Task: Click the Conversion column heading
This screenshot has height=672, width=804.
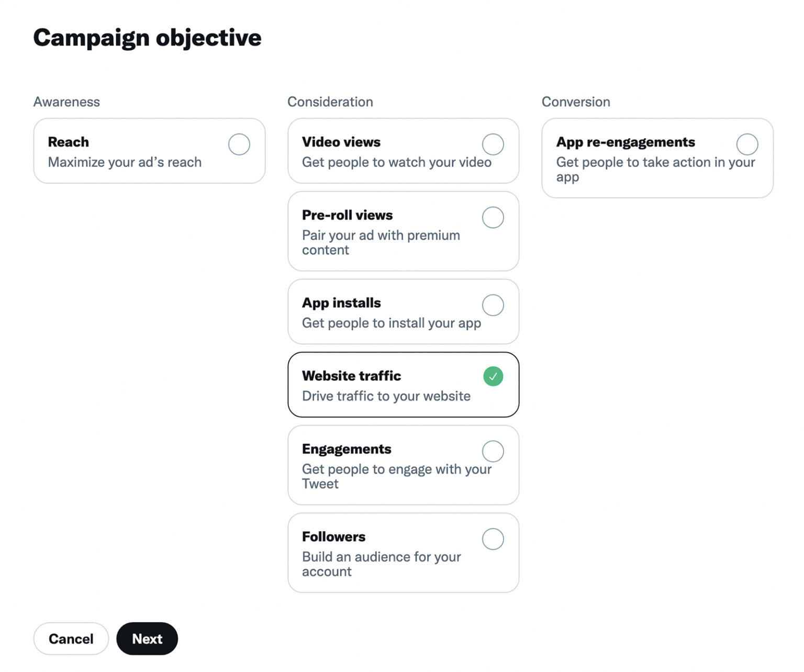Action: click(576, 102)
